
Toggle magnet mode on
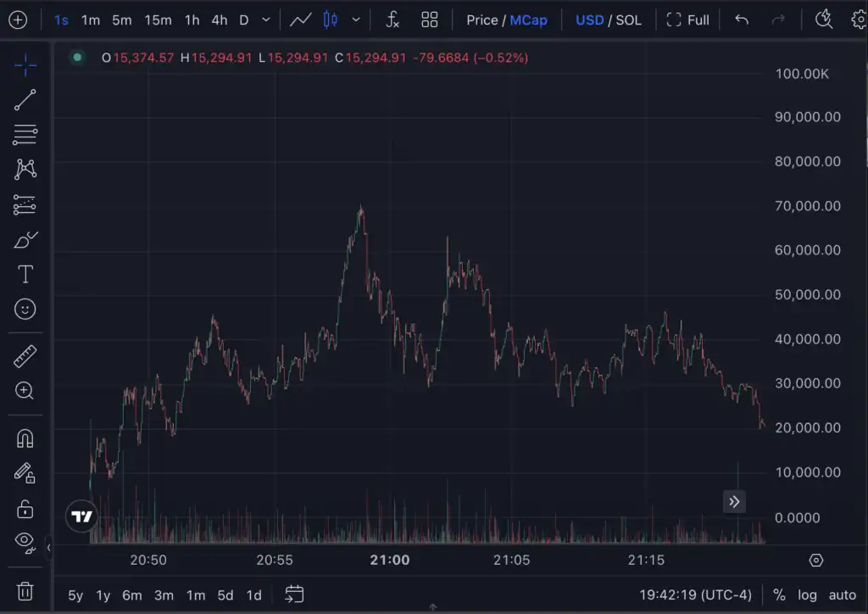point(25,438)
